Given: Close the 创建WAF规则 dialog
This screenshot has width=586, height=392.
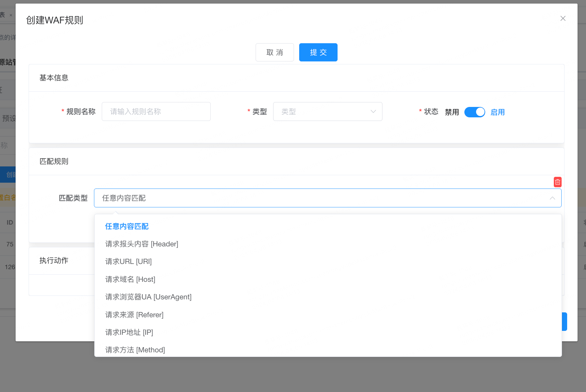Looking at the screenshot, I should pos(563,19).
